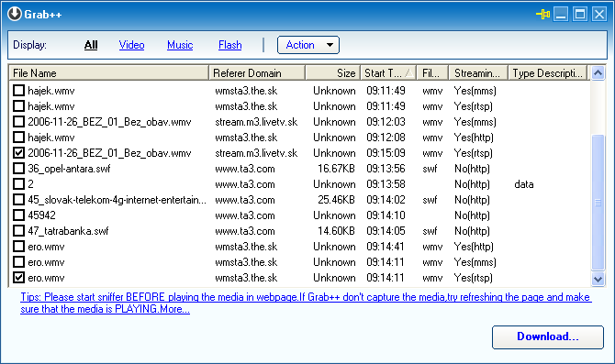Check the 2006-11-26_BEZ_01 09:12:03 row checkbox
The image size is (615, 364).
click(18, 122)
